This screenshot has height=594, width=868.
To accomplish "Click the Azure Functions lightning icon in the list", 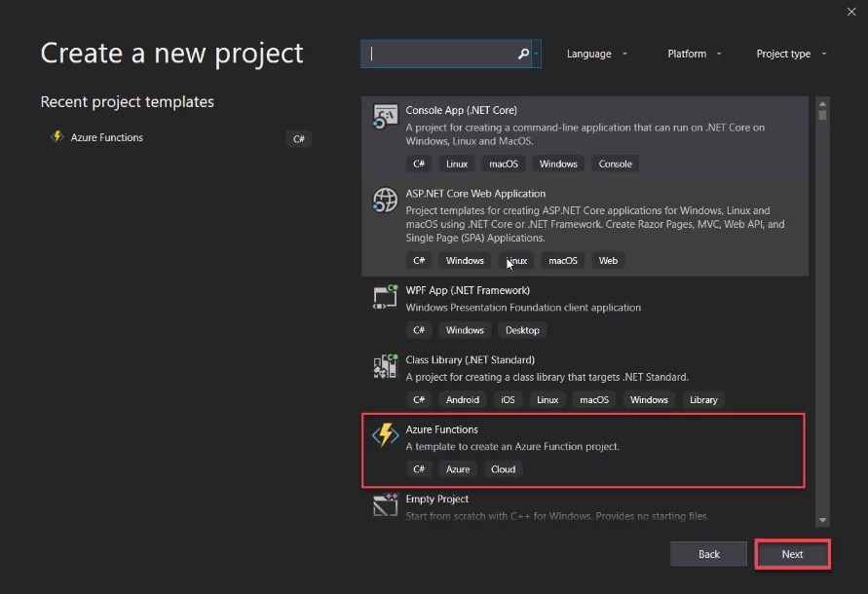I will pos(385,435).
